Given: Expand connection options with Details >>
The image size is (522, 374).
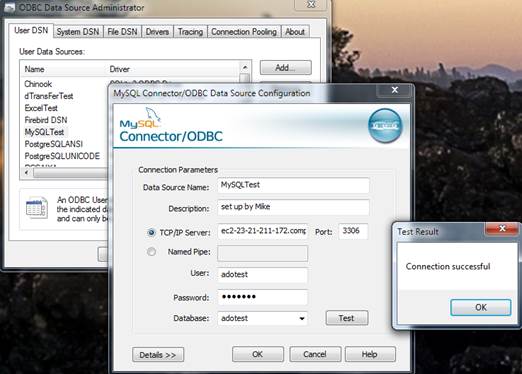Looking at the screenshot, I should pos(158,355).
